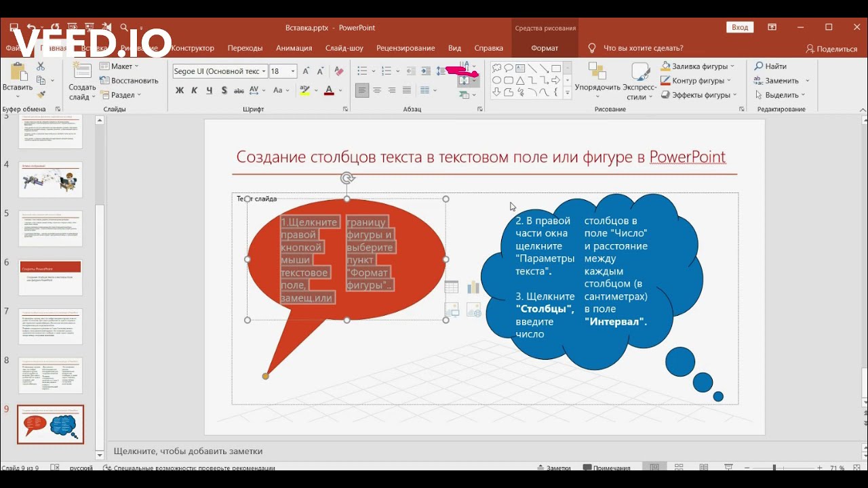Click the notes field 'Щелкните, чтобы добавить заметки'
Screen dimensions: 868x488
[x=188, y=451]
